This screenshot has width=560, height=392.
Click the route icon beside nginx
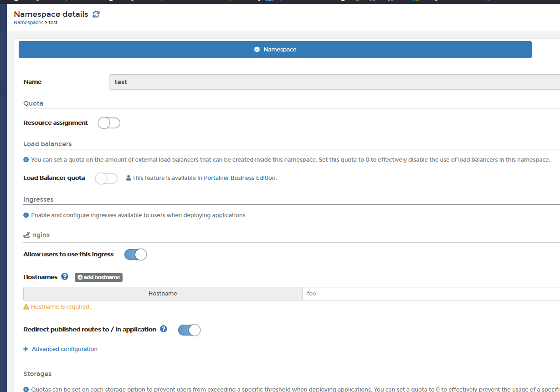(x=26, y=234)
